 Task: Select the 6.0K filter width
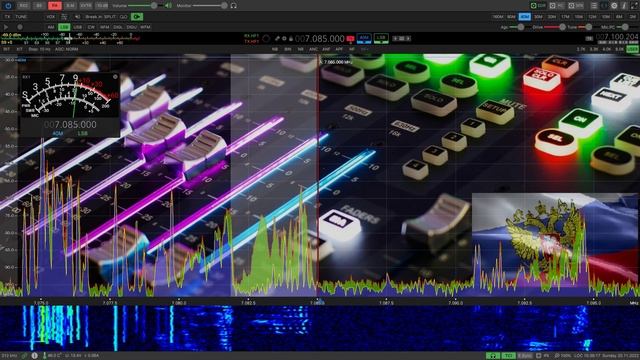620,49
